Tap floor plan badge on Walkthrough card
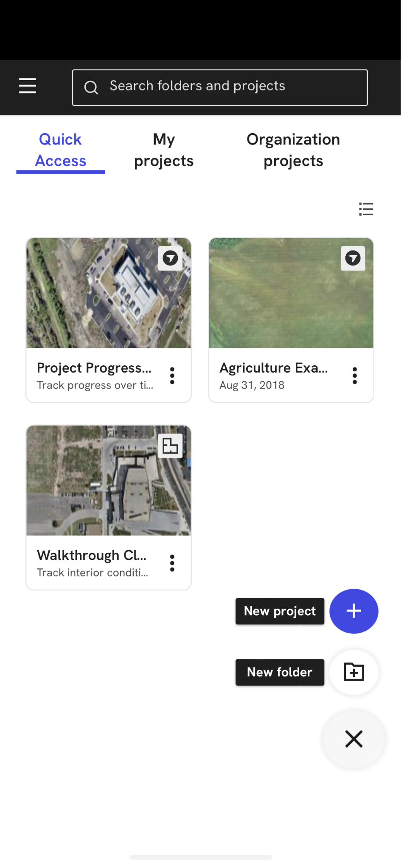 click(170, 445)
